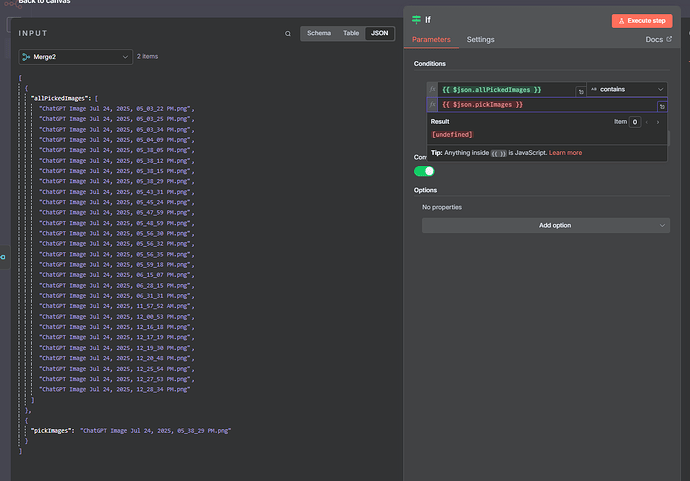
Task: Click Back to canvas
Action: (x=44, y=2)
